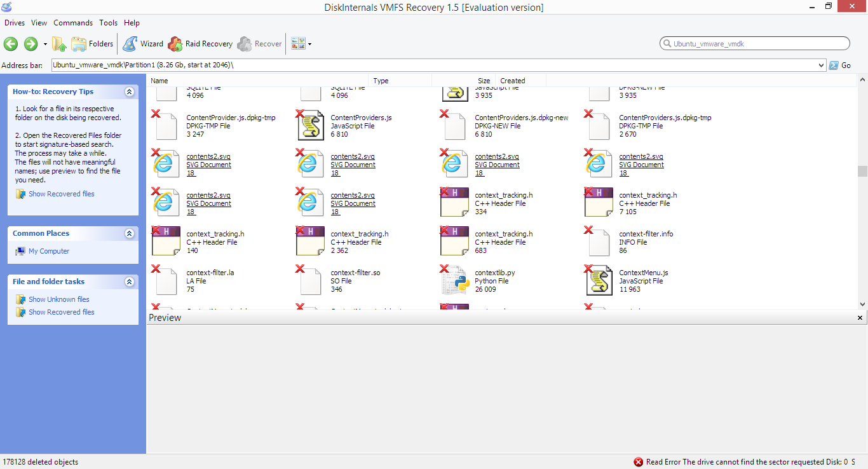Sort by the Name column header
868x469 pixels.
coord(257,81)
